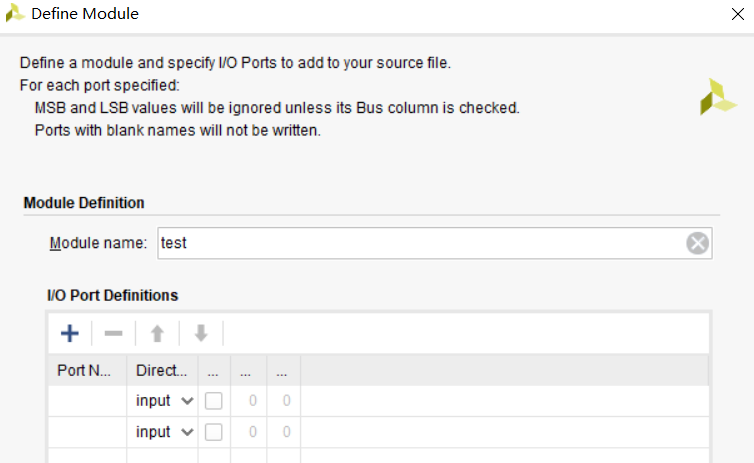This screenshot has width=754, height=463.
Task: Clear the module name field text
Action: pyautogui.click(x=697, y=243)
